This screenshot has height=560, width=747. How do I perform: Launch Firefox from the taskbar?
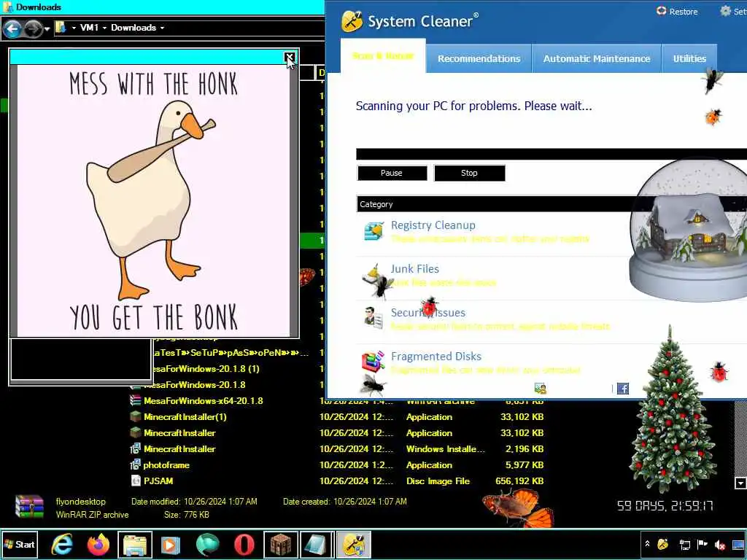coord(98,544)
